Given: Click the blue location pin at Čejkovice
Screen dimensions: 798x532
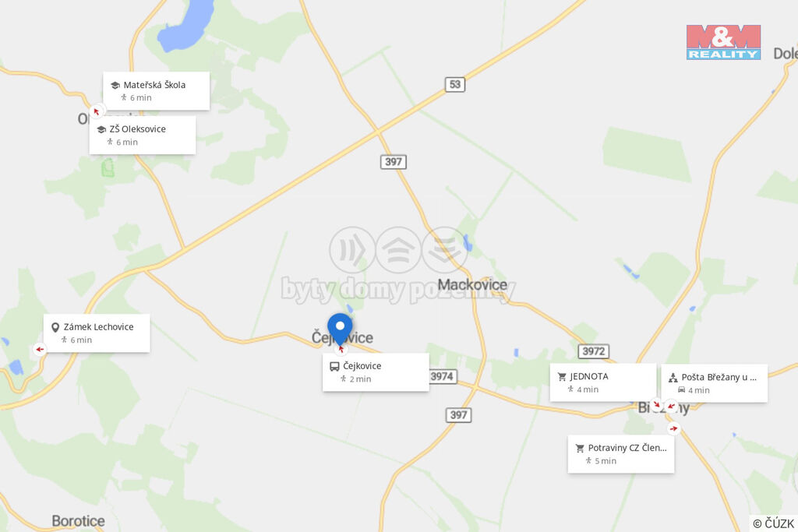Looking at the screenshot, I should [x=340, y=329].
